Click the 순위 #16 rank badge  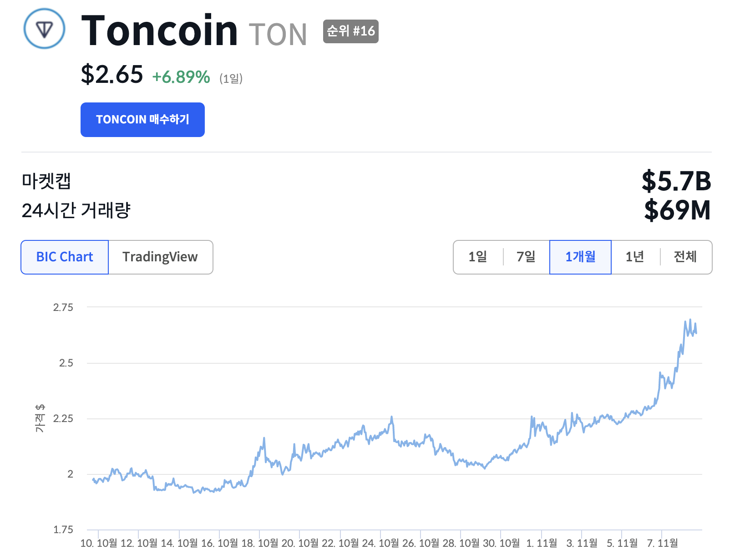coord(350,31)
